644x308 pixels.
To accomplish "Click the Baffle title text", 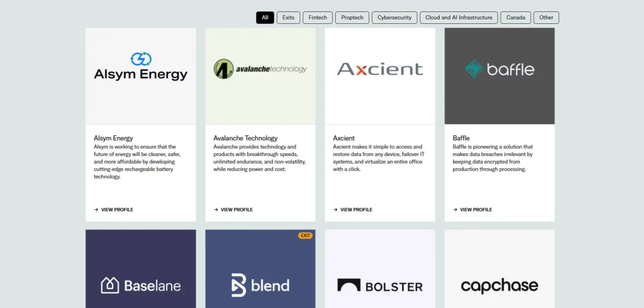I will 461,138.
